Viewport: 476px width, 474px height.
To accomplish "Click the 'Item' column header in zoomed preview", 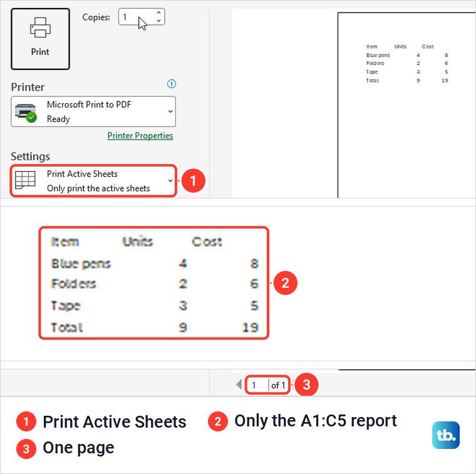I will [x=65, y=242].
